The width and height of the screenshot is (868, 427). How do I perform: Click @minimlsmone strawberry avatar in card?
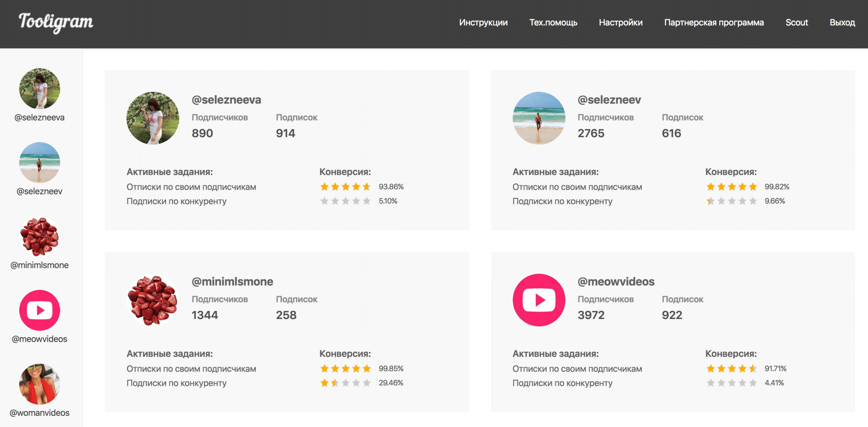pyautogui.click(x=153, y=300)
